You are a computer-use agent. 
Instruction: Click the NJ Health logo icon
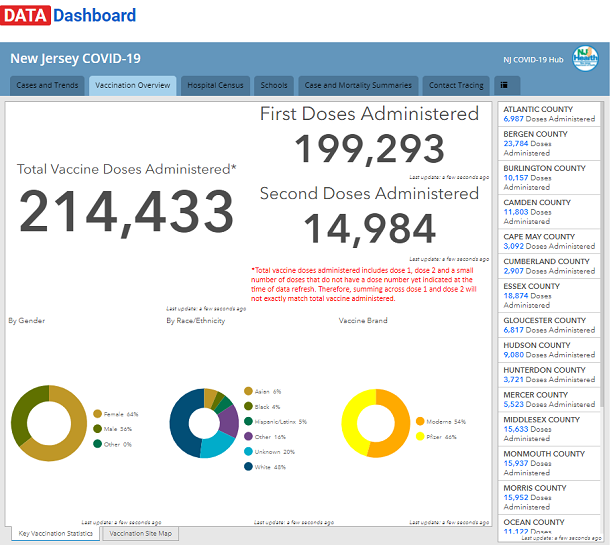click(585, 58)
